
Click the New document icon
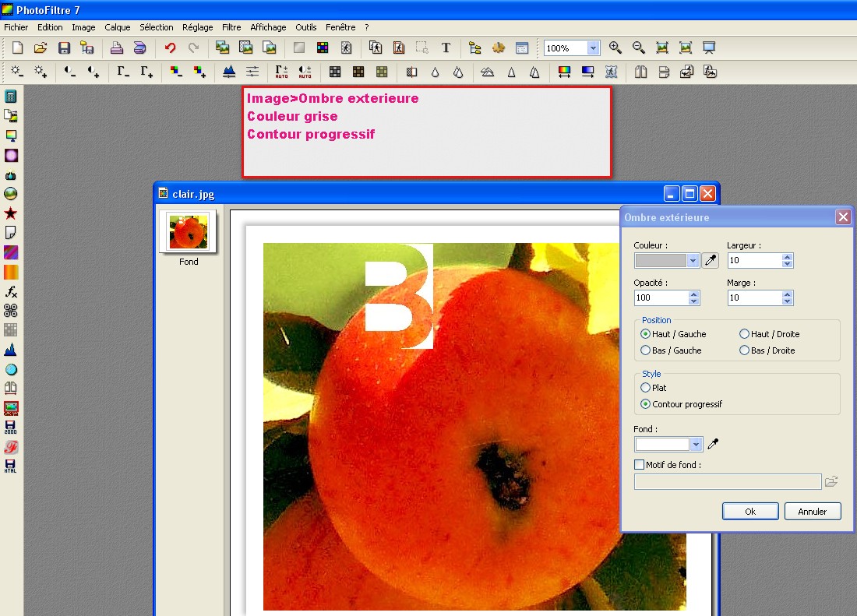17,48
